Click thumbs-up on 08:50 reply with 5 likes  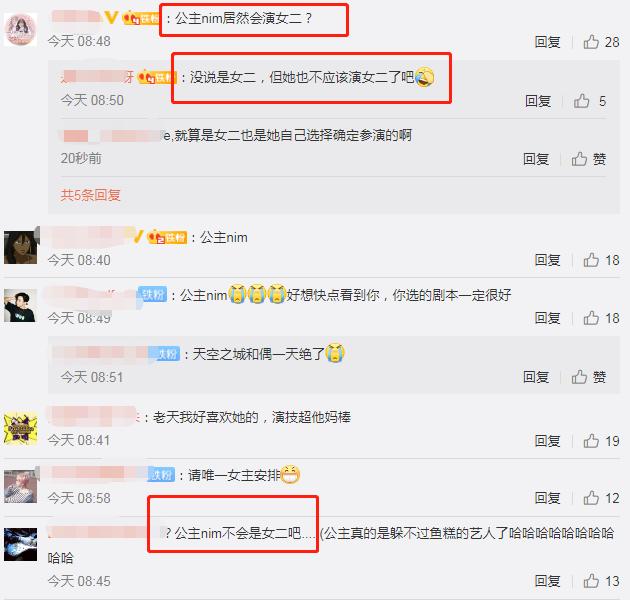click(x=589, y=101)
